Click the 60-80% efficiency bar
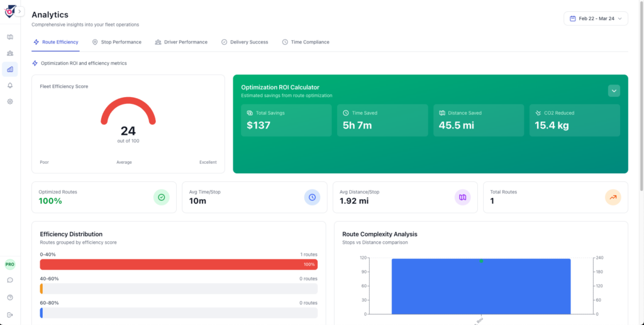Viewport: 644px width, 325px height. pyautogui.click(x=179, y=312)
